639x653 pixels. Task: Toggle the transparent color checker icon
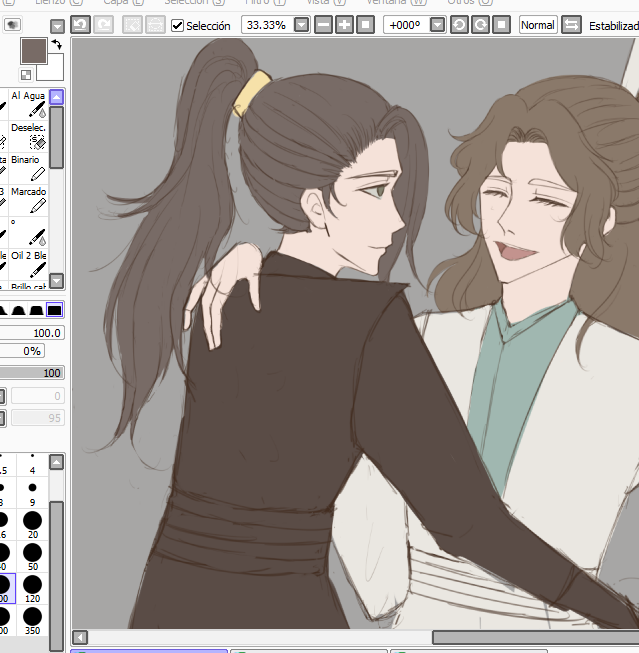(x=26, y=75)
